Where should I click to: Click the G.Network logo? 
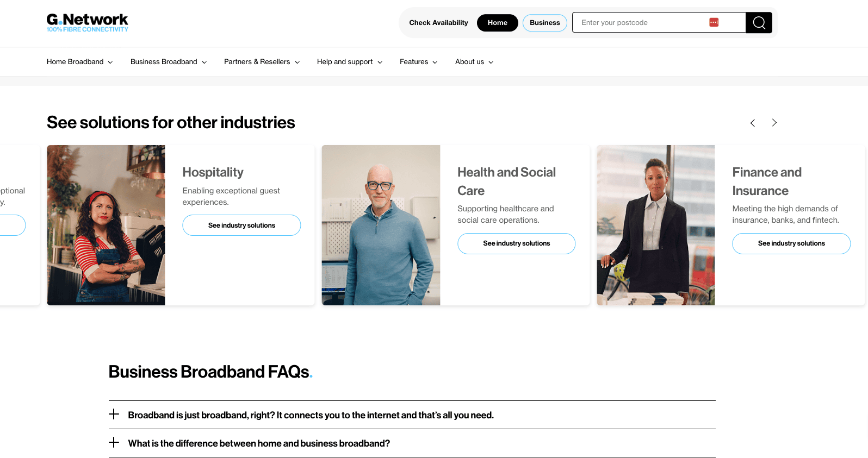(x=87, y=23)
